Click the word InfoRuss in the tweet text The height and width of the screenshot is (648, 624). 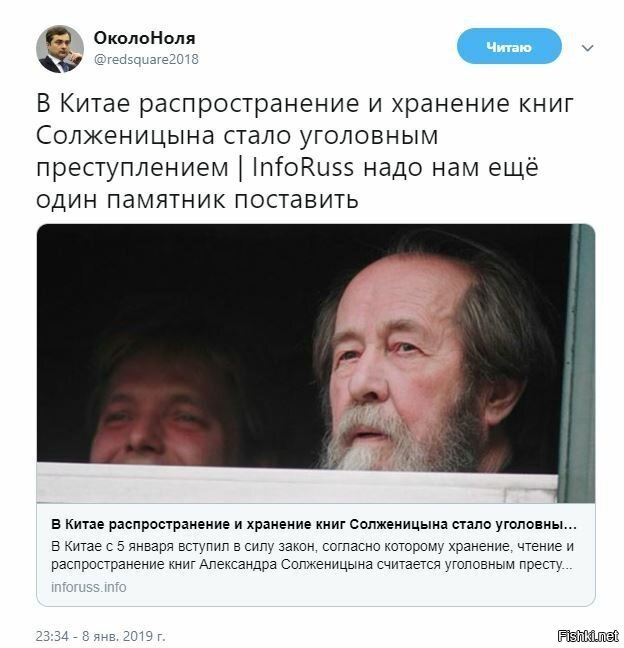coord(303,168)
